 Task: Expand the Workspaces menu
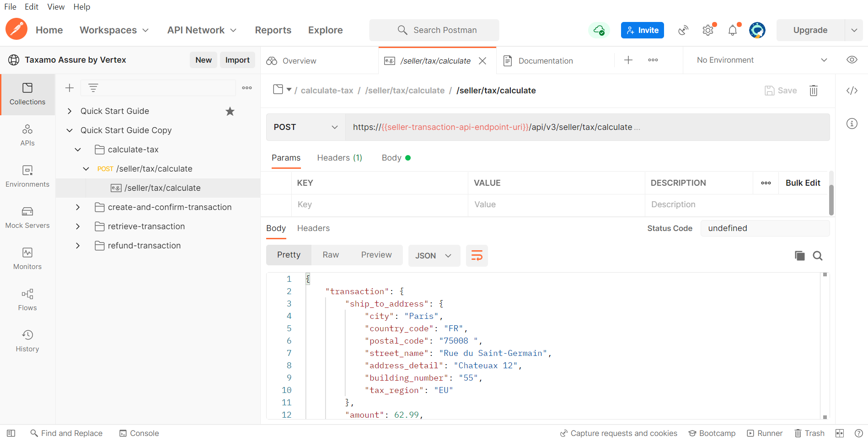pyautogui.click(x=114, y=30)
